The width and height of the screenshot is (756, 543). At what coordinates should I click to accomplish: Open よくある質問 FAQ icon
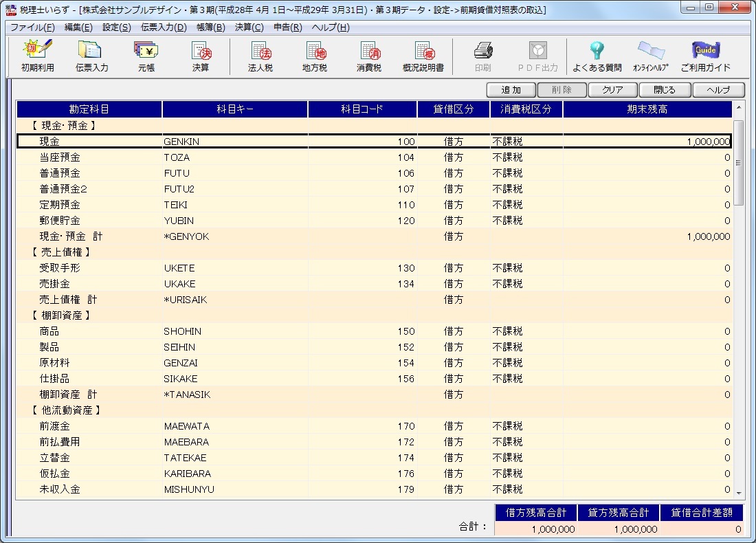tap(597, 56)
